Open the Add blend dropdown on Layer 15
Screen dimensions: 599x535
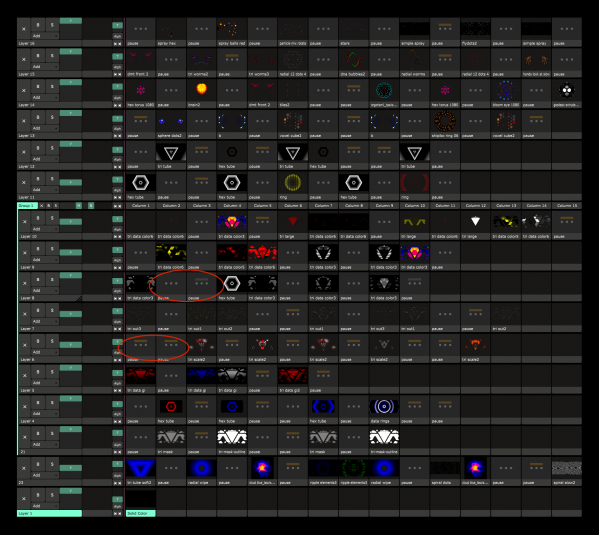pos(45,66)
